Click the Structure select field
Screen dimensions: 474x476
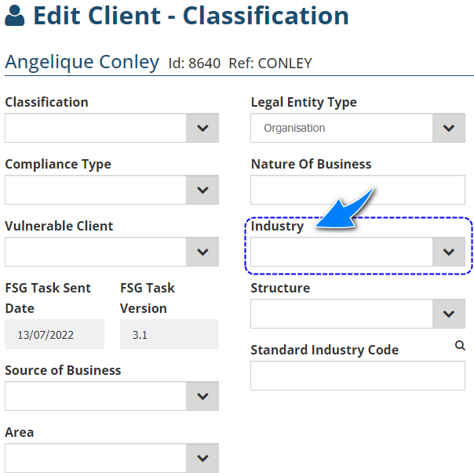(341, 314)
